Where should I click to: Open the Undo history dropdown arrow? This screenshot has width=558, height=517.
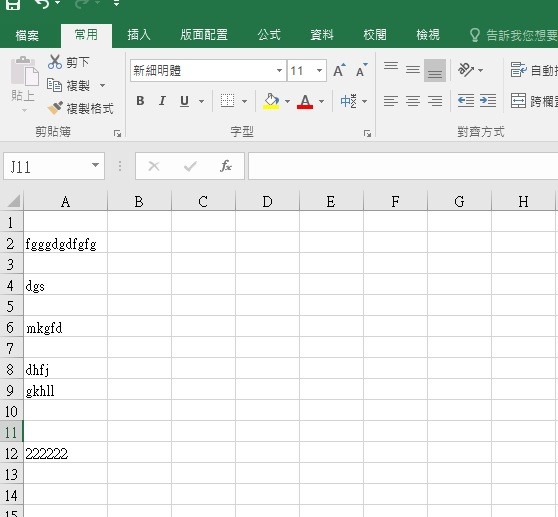pyautogui.click(x=57, y=3)
